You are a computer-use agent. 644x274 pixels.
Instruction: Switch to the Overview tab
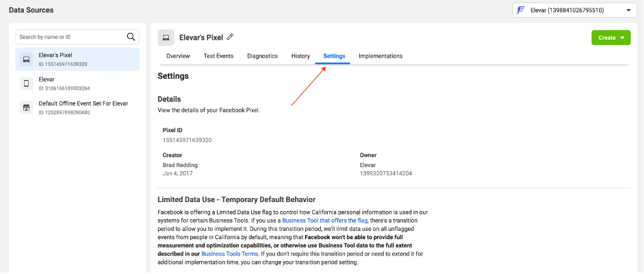[178, 56]
